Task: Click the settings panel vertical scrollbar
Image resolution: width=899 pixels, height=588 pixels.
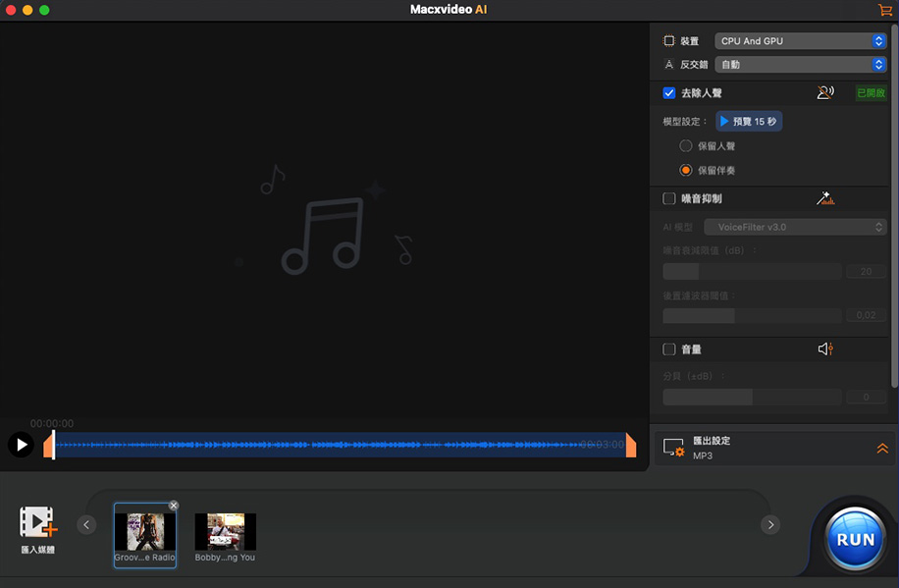Action: point(894,205)
